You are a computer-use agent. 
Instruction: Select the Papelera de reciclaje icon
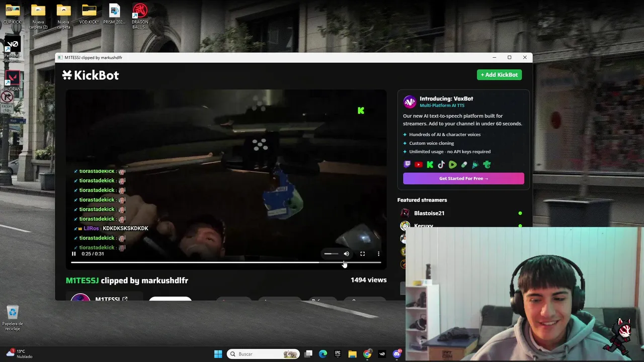pos(13,318)
